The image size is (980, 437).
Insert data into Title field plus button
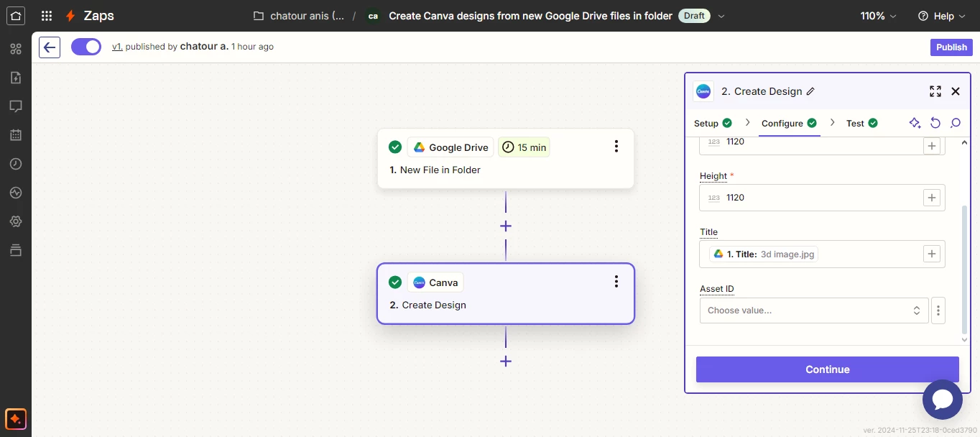[932, 254]
